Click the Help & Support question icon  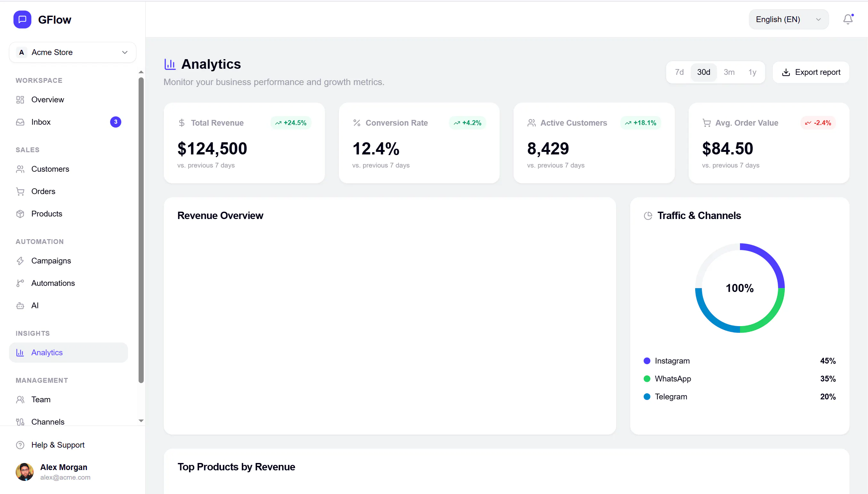pos(20,445)
